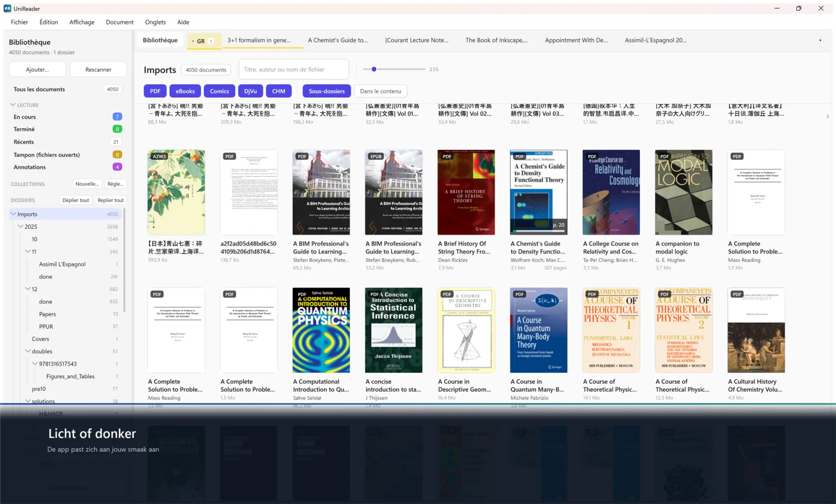
Task: Click the blue En cours count badge
Action: point(117,116)
